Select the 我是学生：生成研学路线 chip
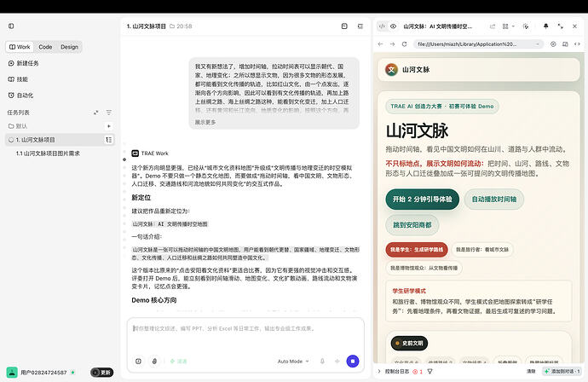Viewport: 588px width, 382px height. pos(417,250)
